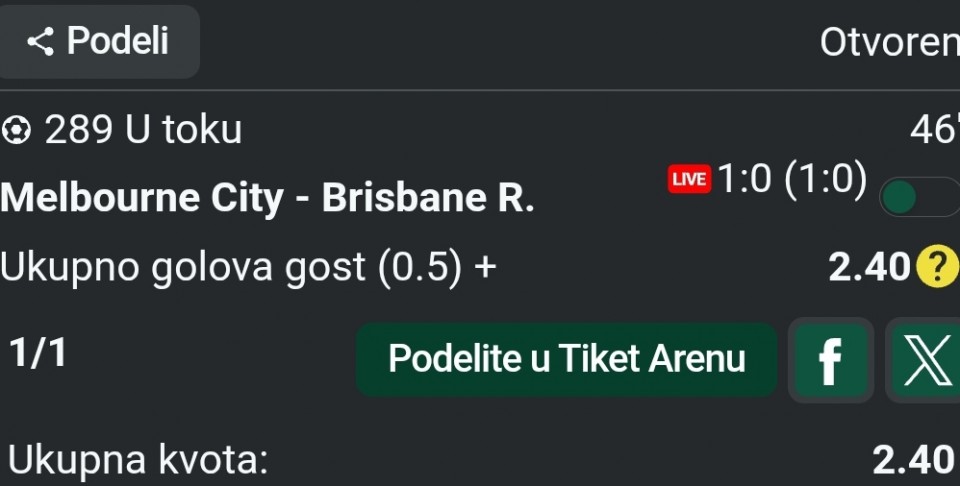Click the red LIVE badge
This screenshot has width=960, height=486.
pos(689,180)
